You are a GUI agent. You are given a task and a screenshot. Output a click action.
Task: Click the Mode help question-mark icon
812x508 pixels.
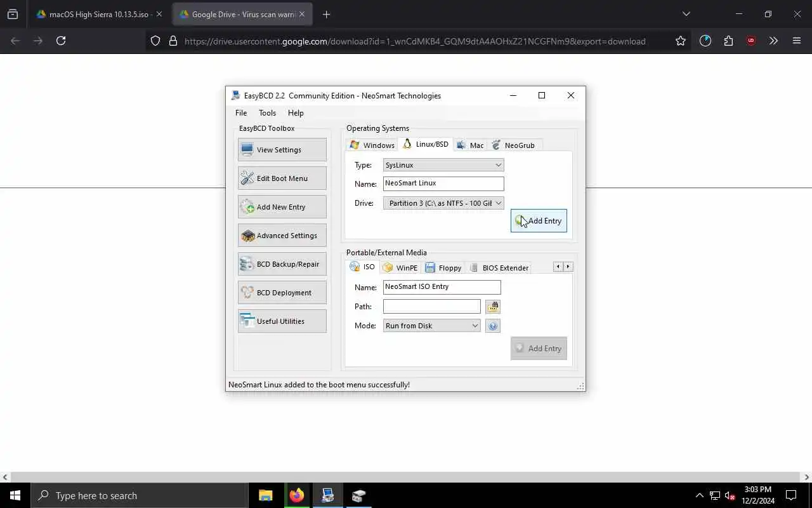click(x=493, y=326)
